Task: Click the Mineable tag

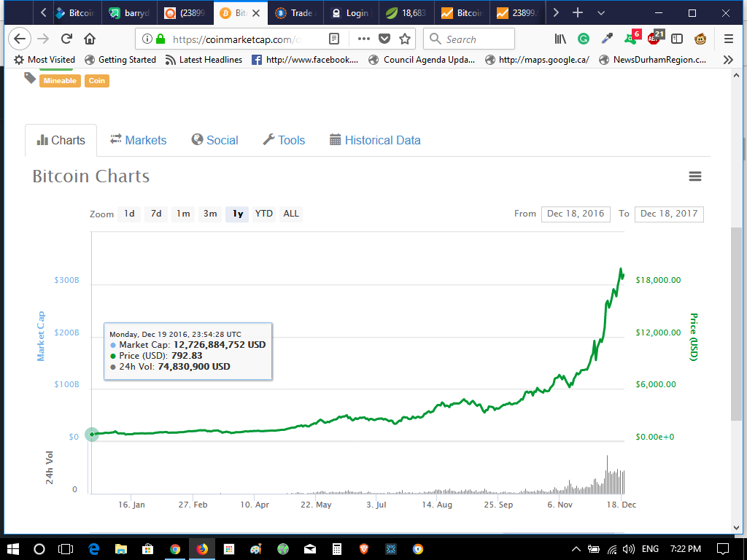Action: [x=60, y=81]
